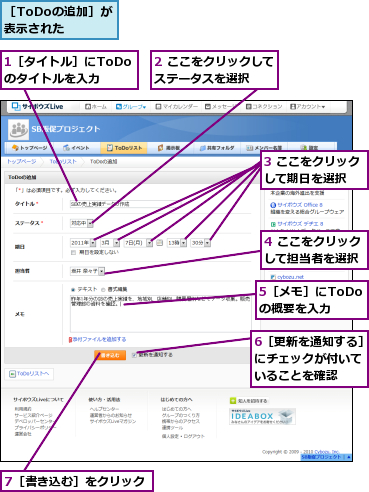The image size is (369, 492).
Task: Click the Cybozu, Inc. copyright link
Action: pyautogui.click(x=327, y=452)
